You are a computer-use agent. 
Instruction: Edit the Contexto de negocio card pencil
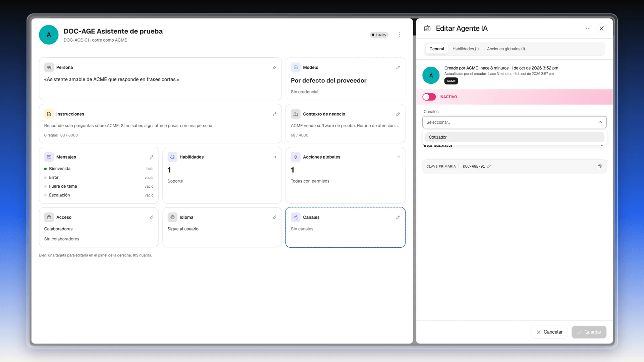click(398, 114)
